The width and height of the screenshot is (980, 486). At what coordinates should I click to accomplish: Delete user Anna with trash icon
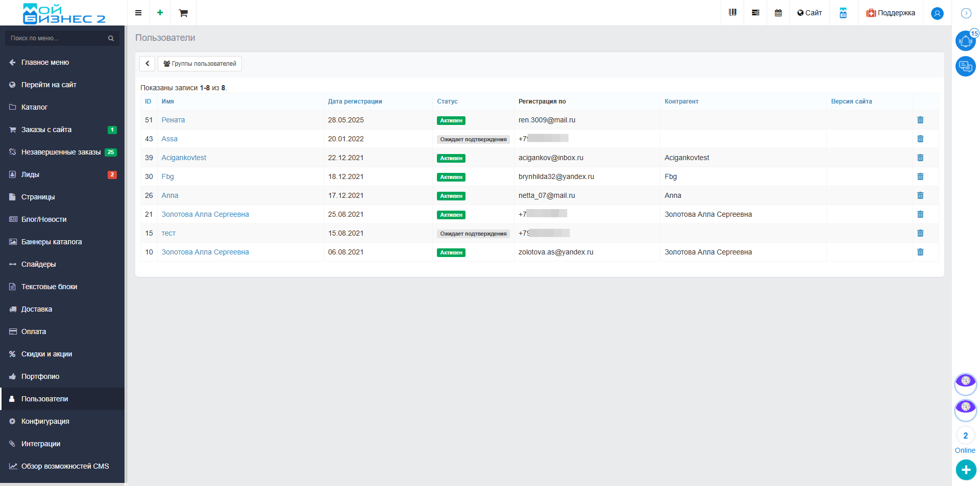tap(920, 195)
